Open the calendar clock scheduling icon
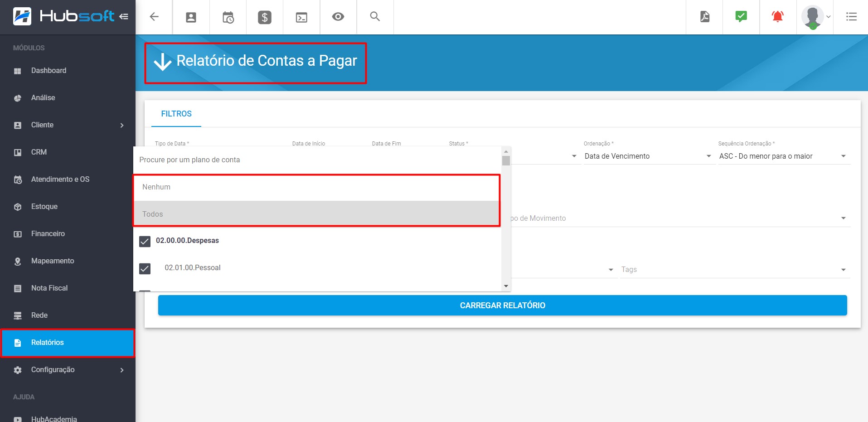Image resolution: width=868 pixels, height=422 pixels. click(x=228, y=17)
